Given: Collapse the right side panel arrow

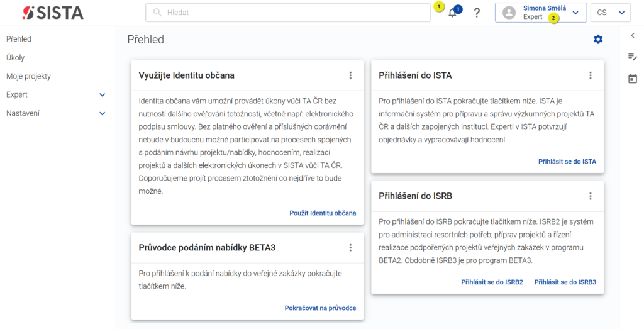Looking at the screenshot, I should (633, 36).
